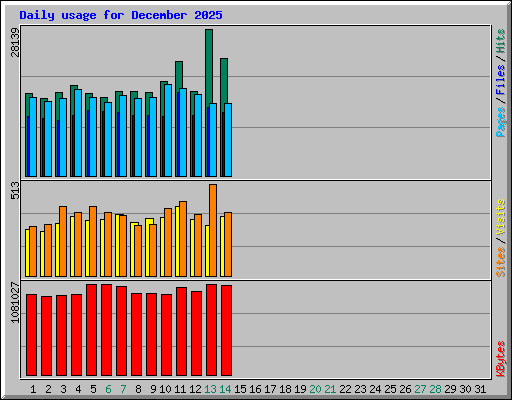Click day label 29 on the x-axis
This screenshot has width=512, height=400.
pos(450,389)
